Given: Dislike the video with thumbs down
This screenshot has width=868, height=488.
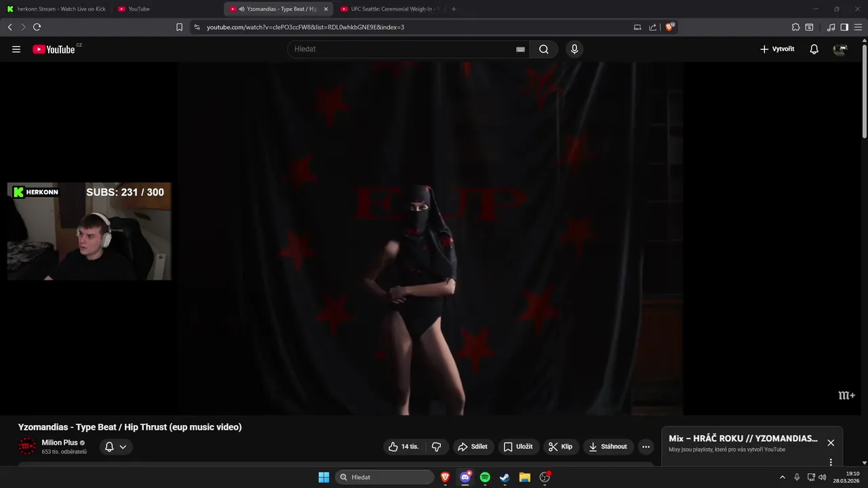Looking at the screenshot, I should (436, 447).
